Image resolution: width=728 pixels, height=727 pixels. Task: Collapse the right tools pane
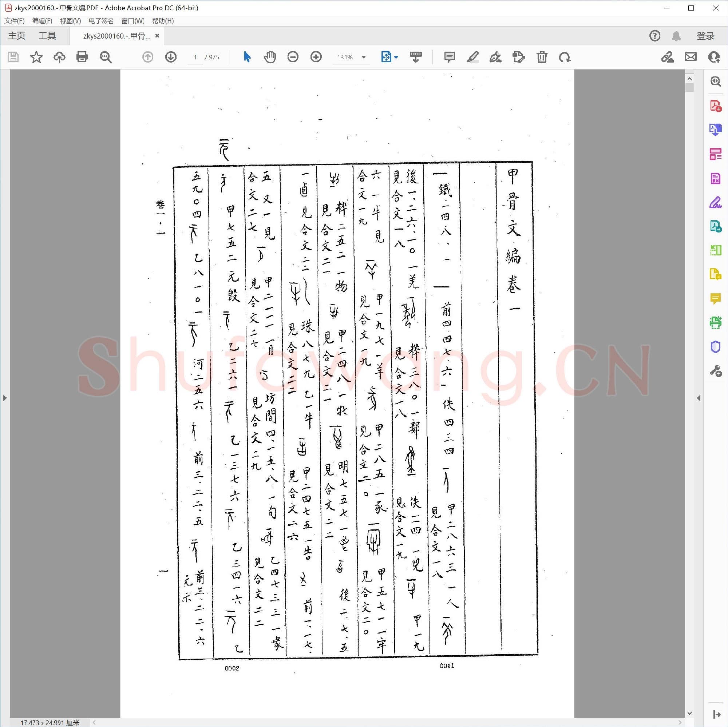click(x=699, y=398)
